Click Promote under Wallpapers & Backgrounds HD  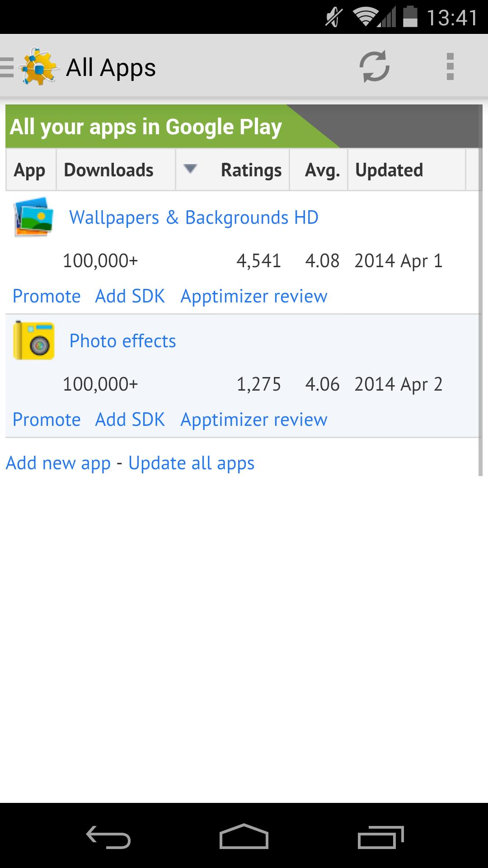47,296
